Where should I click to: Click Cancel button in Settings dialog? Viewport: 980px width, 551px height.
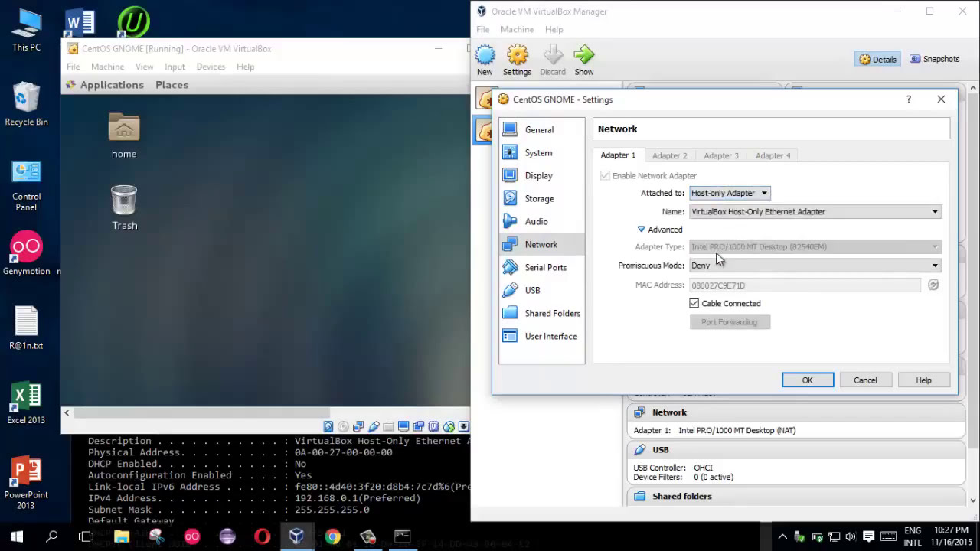coord(865,380)
